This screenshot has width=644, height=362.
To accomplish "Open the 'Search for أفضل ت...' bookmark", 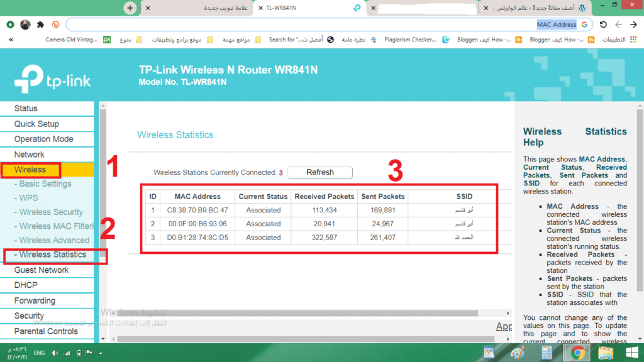I will pos(301,40).
